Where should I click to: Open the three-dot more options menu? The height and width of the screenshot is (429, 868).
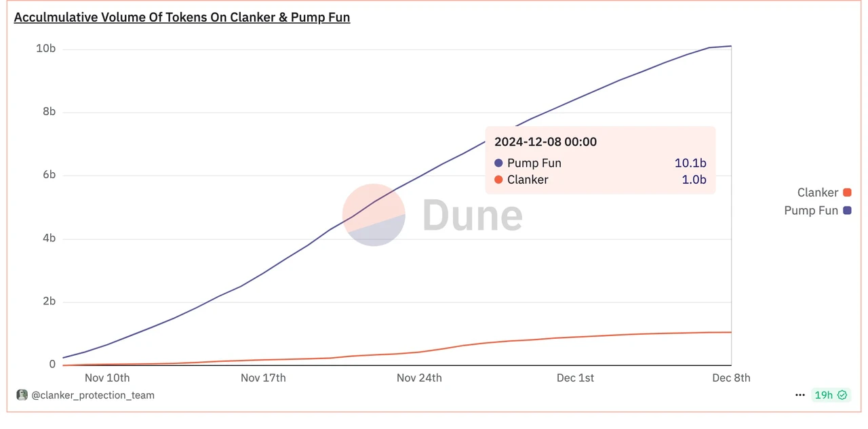[x=800, y=395]
